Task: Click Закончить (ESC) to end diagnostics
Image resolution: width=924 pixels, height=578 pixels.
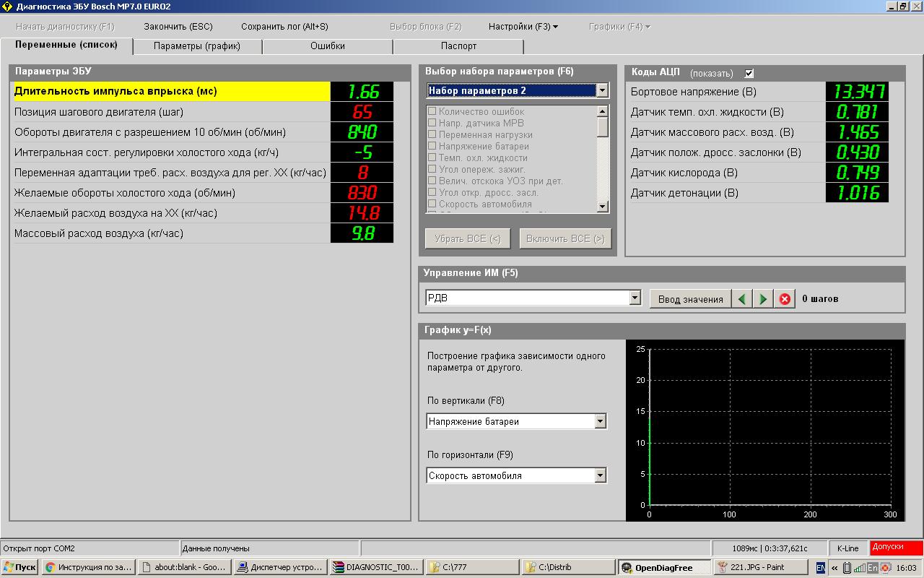Action: tap(178, 27)
